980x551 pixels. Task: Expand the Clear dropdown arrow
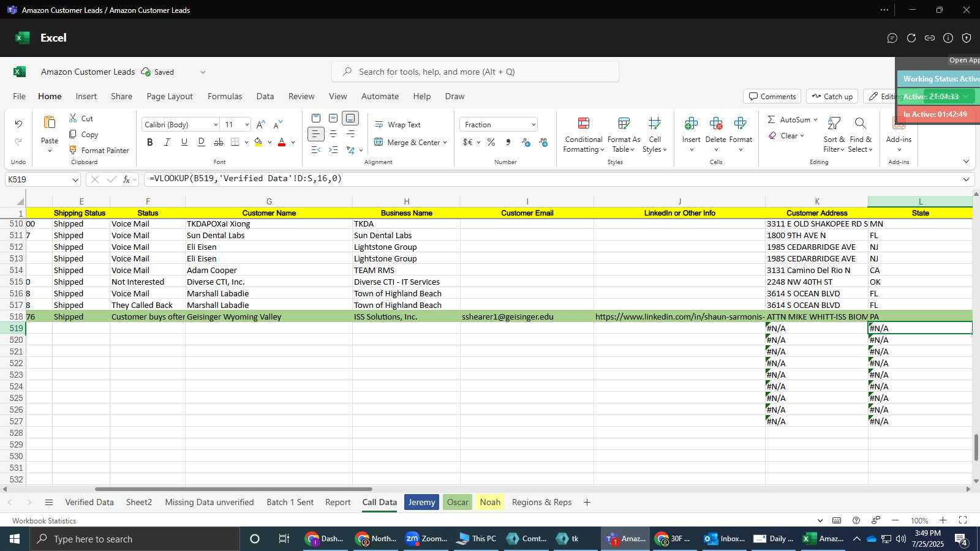[x=802, y=136]
